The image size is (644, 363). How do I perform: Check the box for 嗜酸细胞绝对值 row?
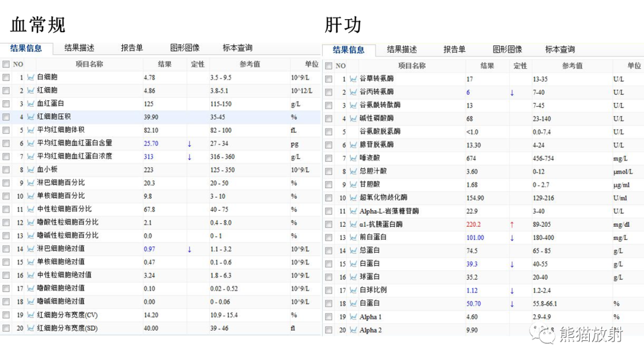coord(6,288)
